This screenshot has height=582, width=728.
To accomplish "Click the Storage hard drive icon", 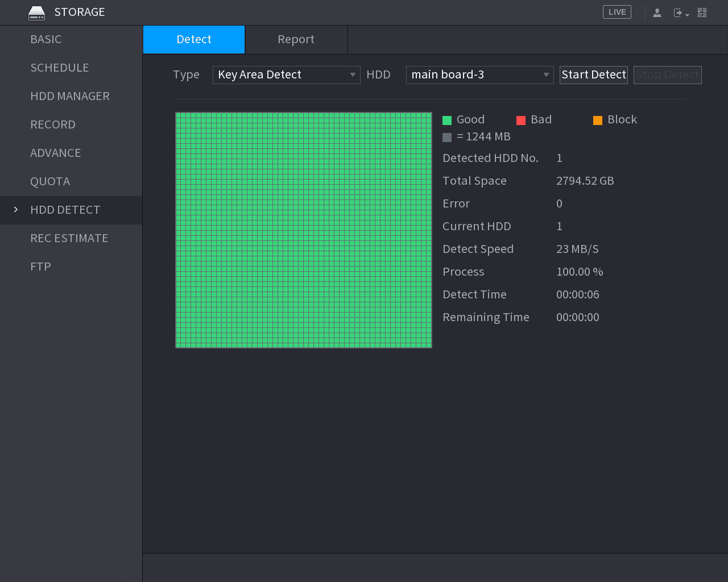I will click(x=36, y=13).
